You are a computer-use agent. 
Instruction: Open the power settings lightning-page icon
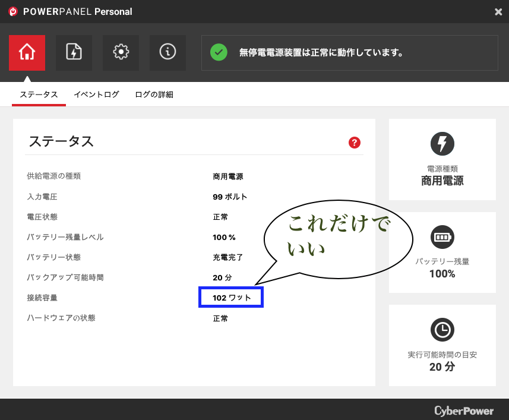pos(74,52)
